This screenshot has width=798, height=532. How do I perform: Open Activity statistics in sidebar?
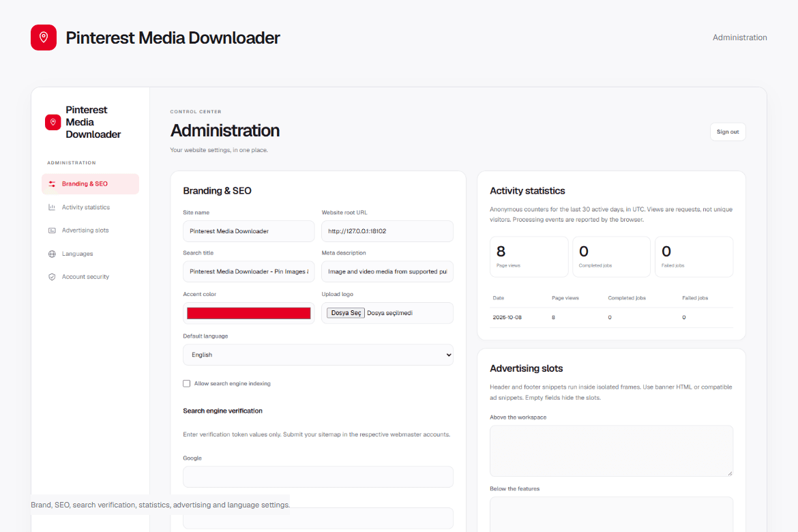click(x=90, y=207)
